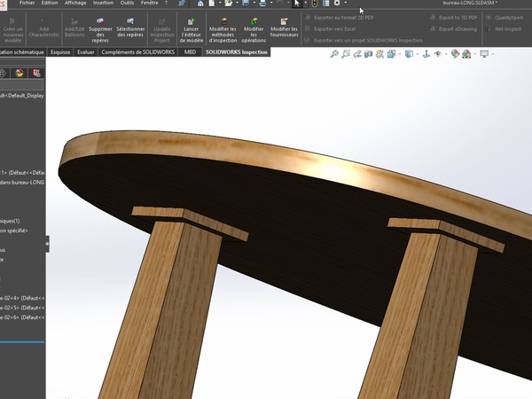Viewport: 532px width, 399px height.
Task: Open Modifier les fournisseurs
Action: click(x=284, y=27)
